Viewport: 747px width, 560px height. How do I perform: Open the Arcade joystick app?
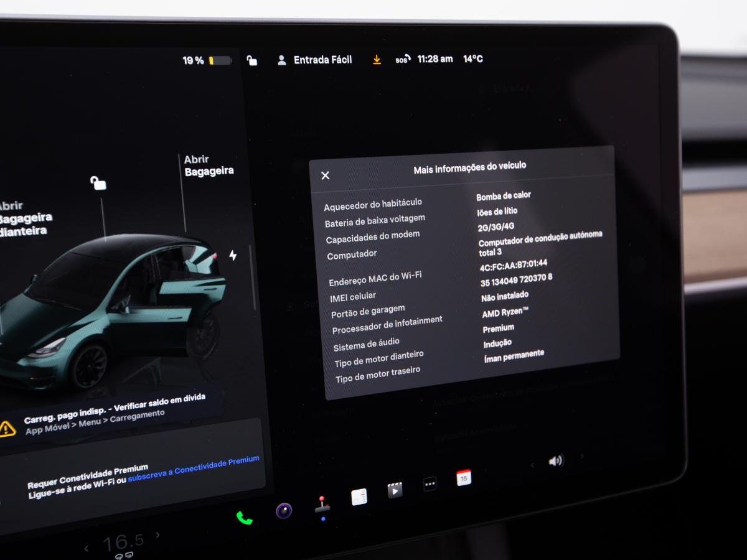[x=322, y=505]
